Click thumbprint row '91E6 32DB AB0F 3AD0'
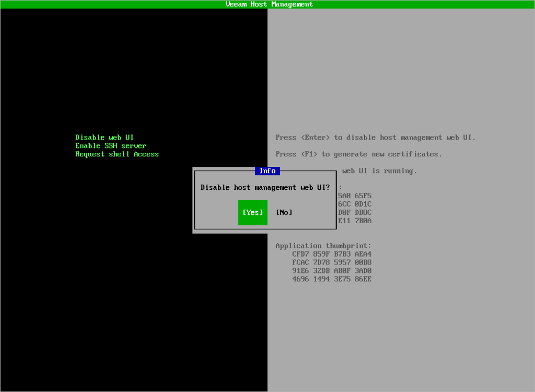The width and height of the screenshot is (535, 392). pos(332,270)
